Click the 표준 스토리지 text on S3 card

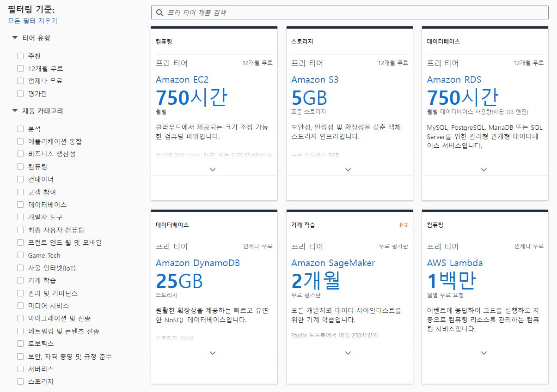coord(308,112)
